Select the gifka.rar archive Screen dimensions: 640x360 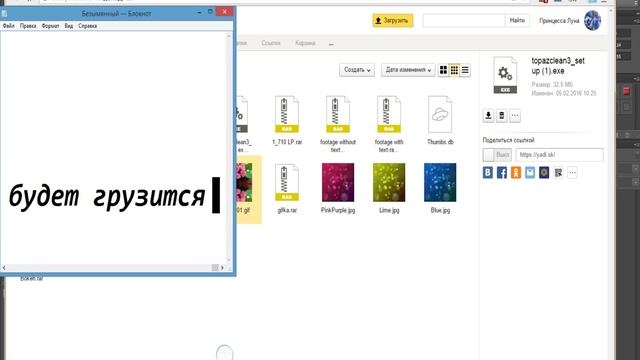point(287,189)
